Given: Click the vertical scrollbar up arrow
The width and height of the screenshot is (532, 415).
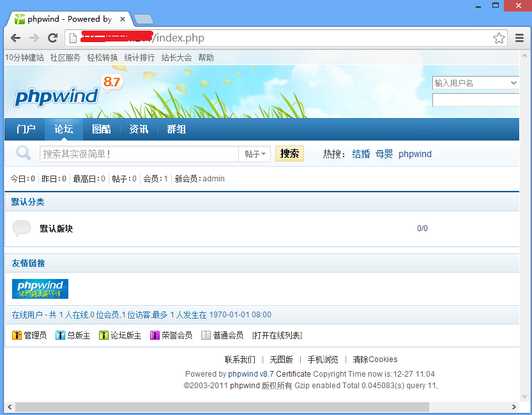Looking at the screenshot, I should point(524,56).
